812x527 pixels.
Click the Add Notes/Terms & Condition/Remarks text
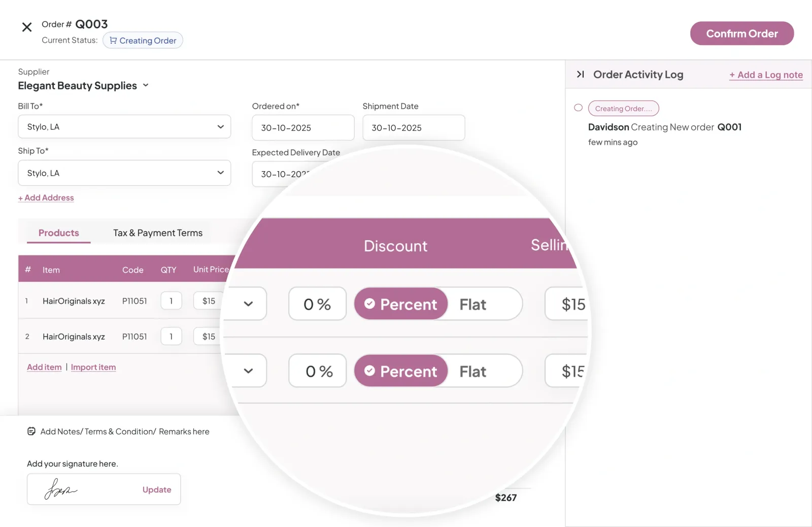(x=125, y=432)
